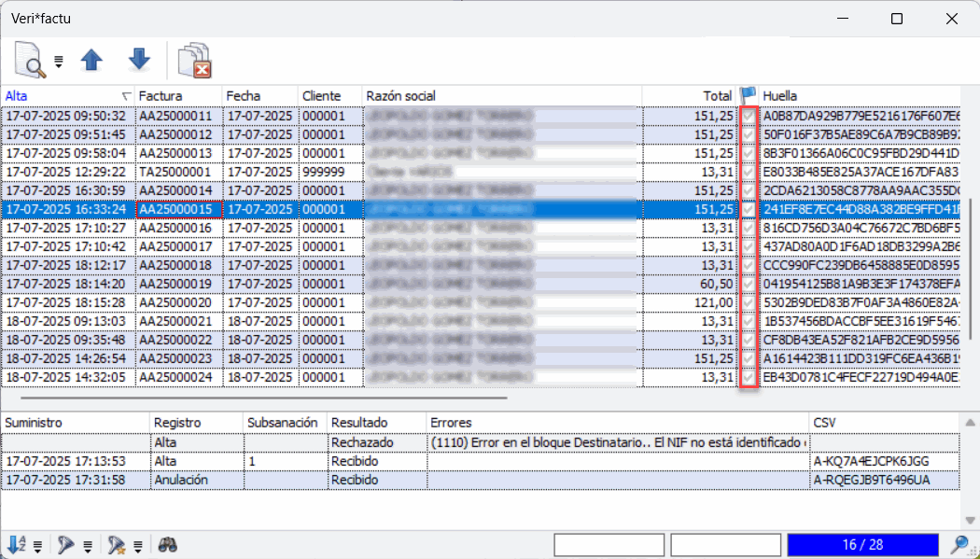Click the filter funnel icon
Image resolution: width=980 pixels, height=559 pixels.
pyautogui.click(x=65, y=545)
